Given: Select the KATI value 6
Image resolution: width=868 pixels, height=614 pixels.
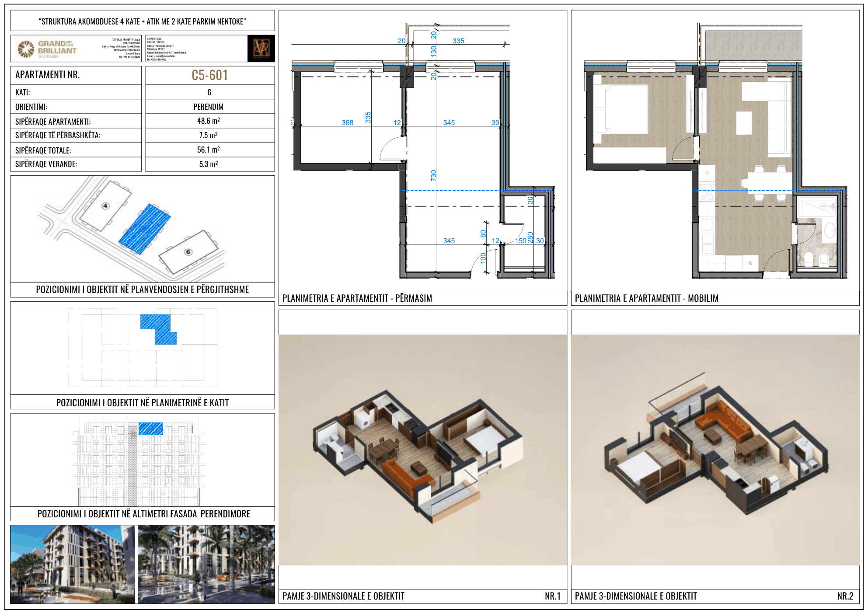Looking at the screenshot, I should point(209,92).
